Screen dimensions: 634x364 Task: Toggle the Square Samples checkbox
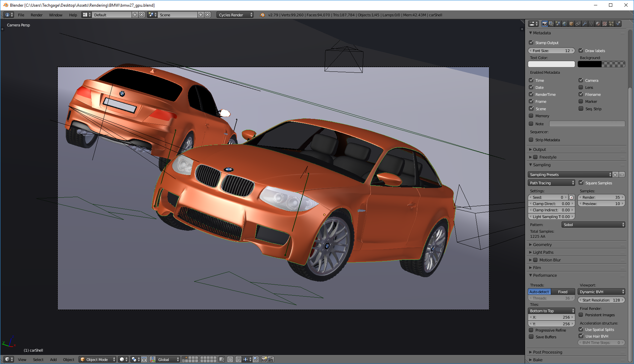coord(581,183)
